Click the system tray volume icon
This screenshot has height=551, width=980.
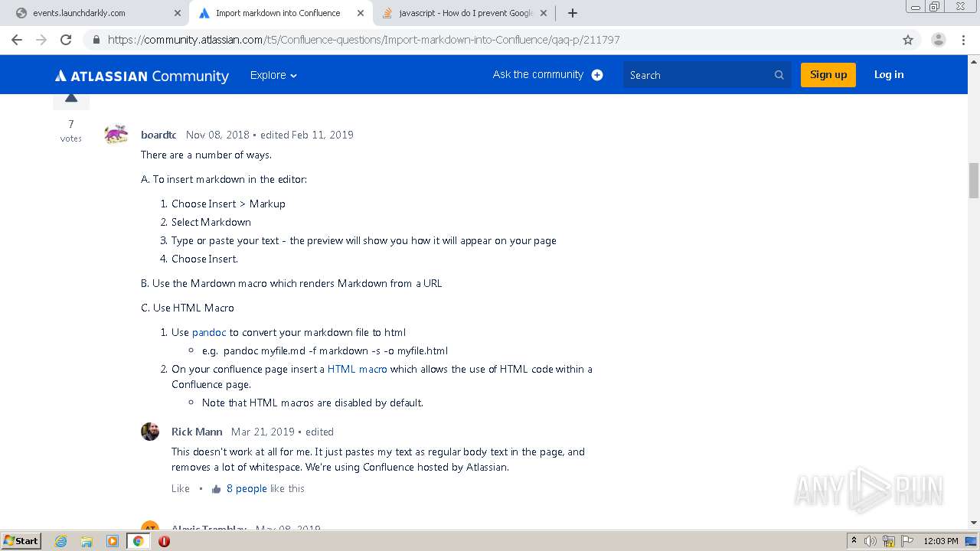[871, 541]
